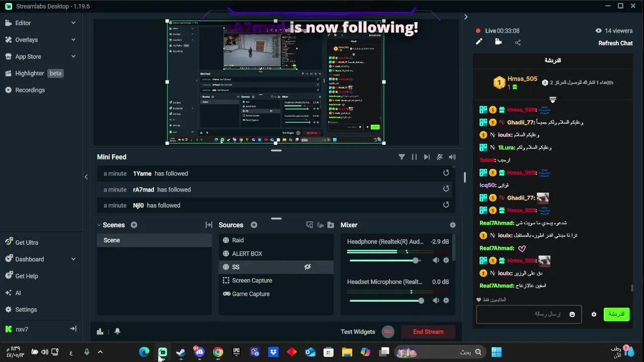Add a new scene with plus icon
Screen dimensions: 644x362
coord(134,225)
